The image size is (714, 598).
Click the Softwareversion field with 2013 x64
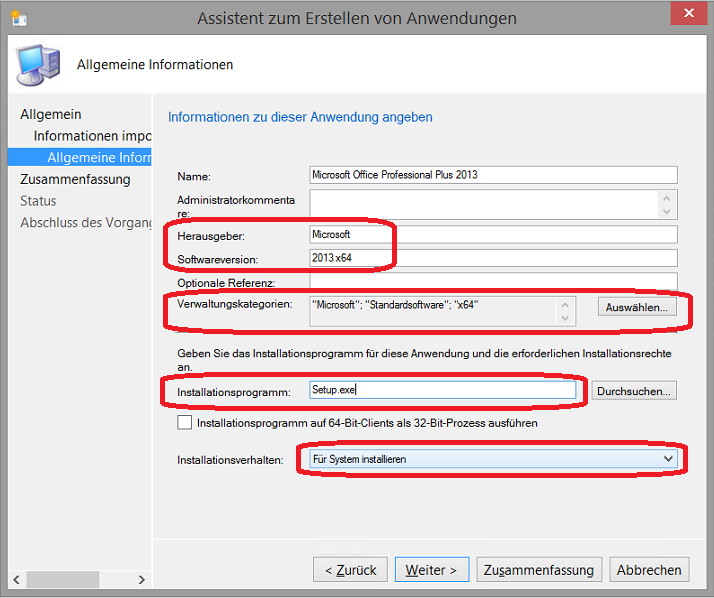click(x=493, y=258)
